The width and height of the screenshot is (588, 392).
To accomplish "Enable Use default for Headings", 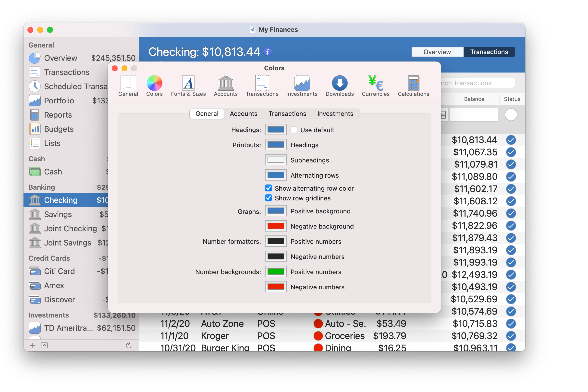I will pyautogui.click(x=294, y=130).
